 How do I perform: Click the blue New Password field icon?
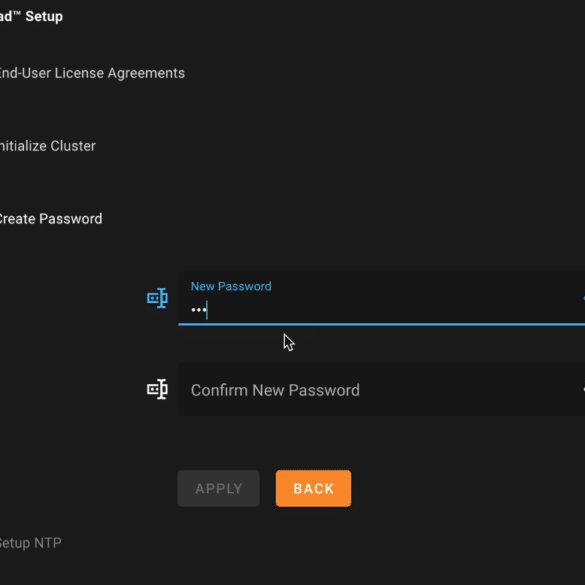(x=157, y=298)
